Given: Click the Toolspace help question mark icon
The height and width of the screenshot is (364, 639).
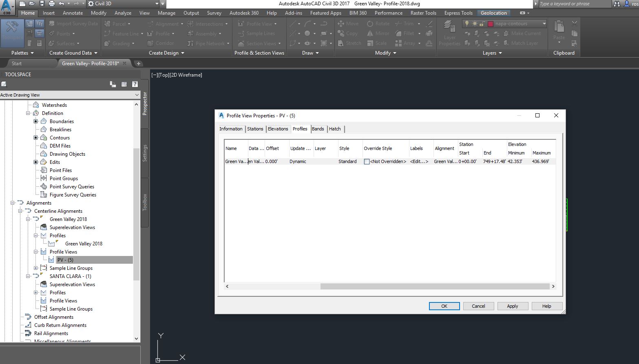Looking at the screenshot, I should coord(135,84).
